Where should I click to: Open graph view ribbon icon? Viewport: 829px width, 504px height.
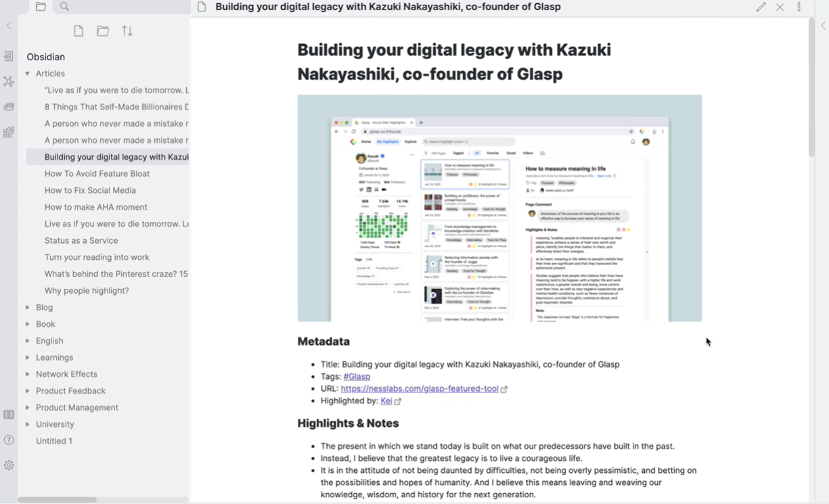(9, 81)
